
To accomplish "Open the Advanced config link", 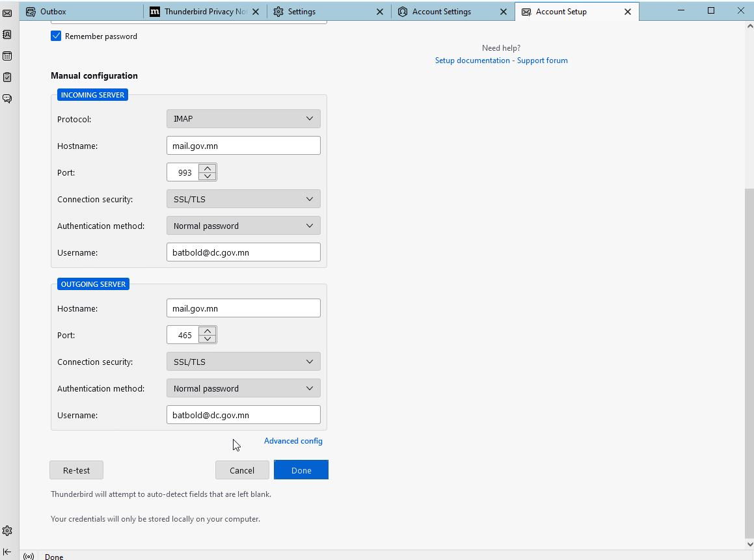I will tap(293, 441).
